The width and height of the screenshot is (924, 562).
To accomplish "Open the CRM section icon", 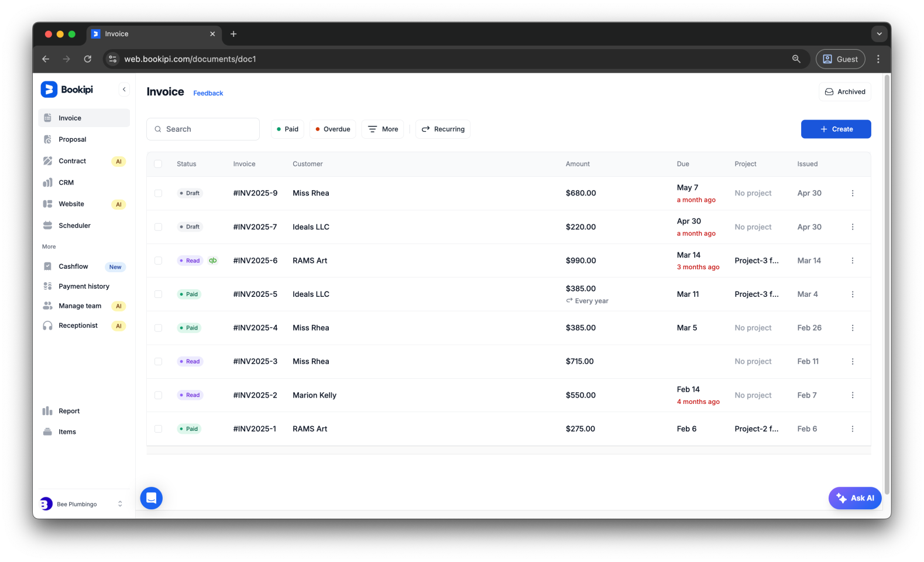I will point(48,183).
